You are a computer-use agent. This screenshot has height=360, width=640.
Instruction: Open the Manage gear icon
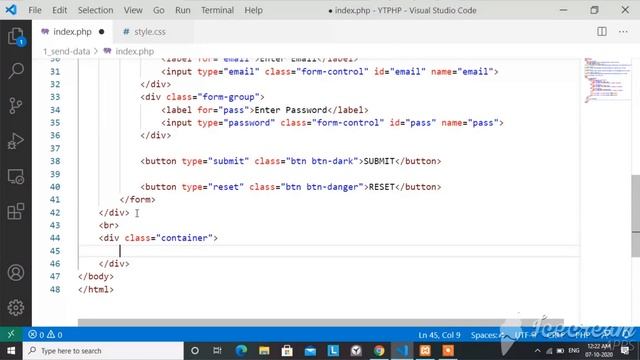click(16, 308)
